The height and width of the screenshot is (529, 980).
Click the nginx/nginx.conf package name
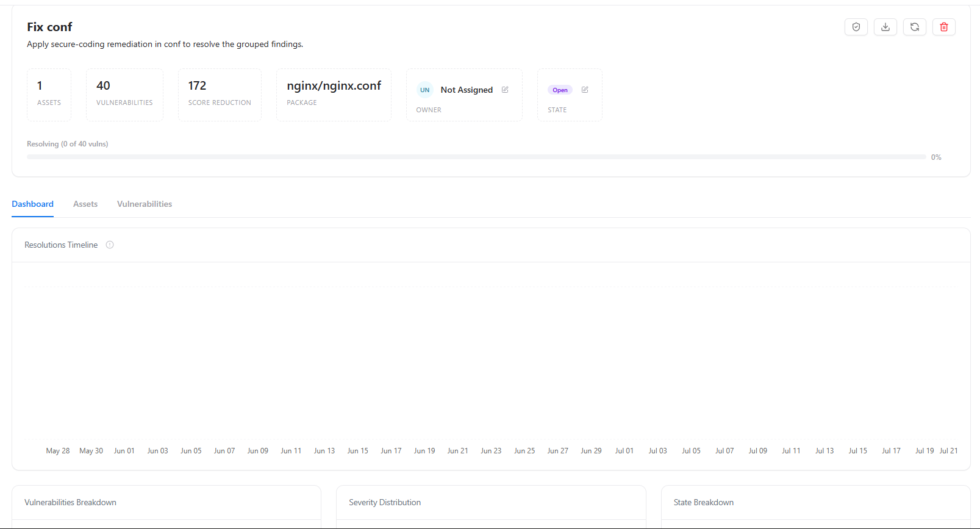click(334, 85)
